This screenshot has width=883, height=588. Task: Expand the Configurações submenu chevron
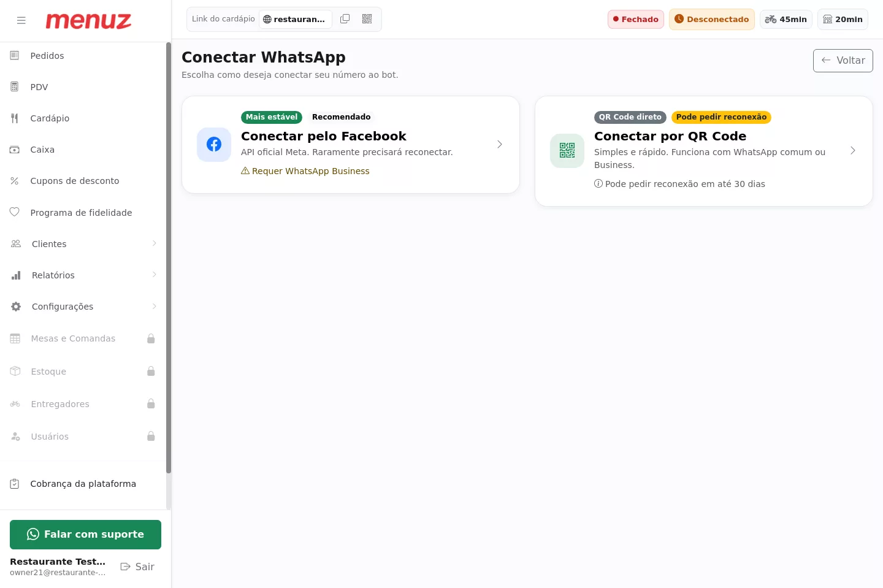[155, 306]
